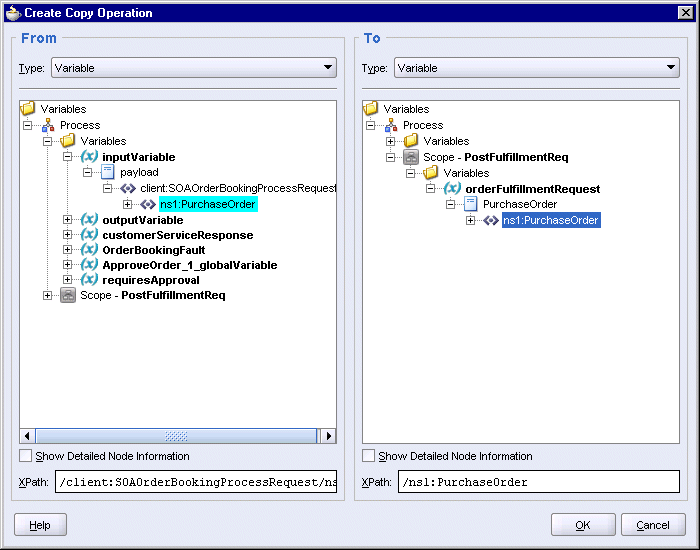Image resolution: width=700 pixels, height=550 pixels.
Task: Expand the Variables node under Process in To tree
Action: pyautogui.click(x=391, y=142)
